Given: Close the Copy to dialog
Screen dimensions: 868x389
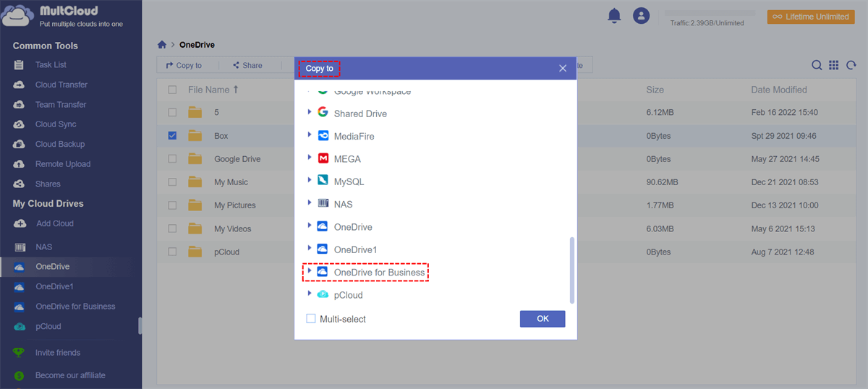Looking at the screenshot, I should 563,68.
